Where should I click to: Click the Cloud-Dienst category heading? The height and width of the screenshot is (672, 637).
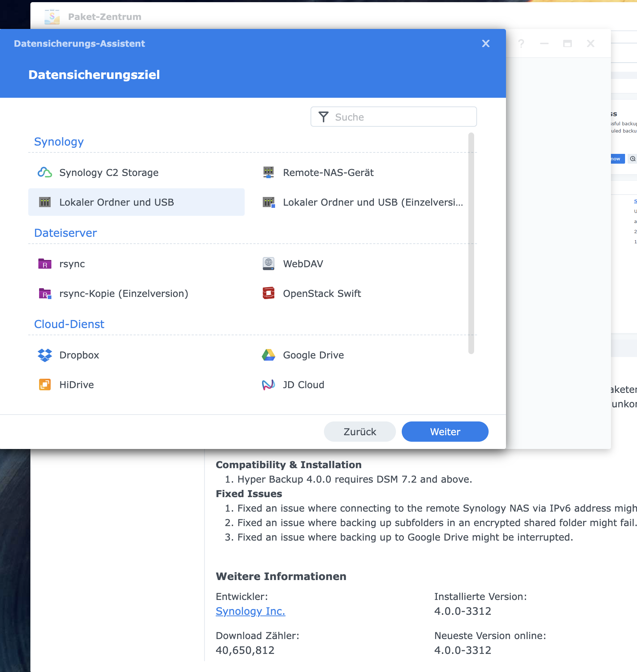(x=69, y=324)
